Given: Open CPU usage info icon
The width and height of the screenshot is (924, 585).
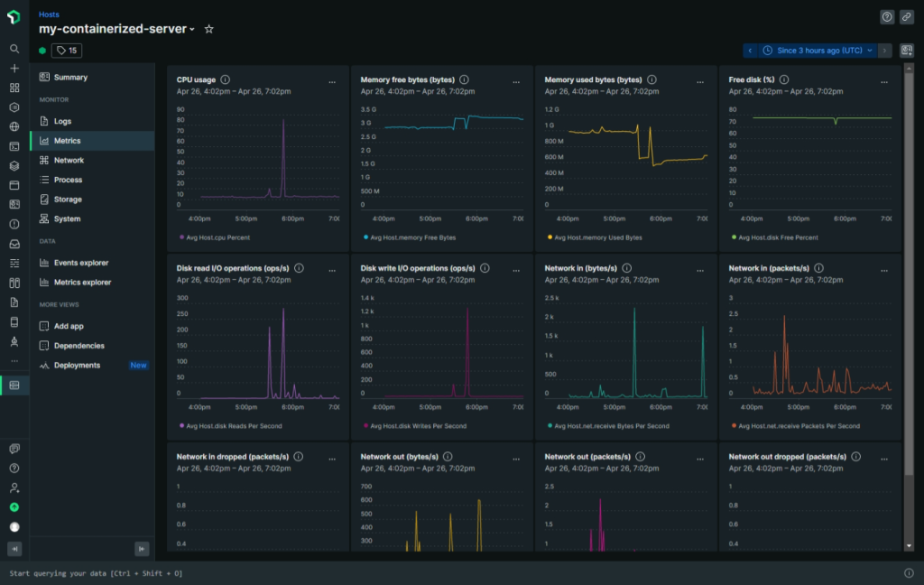Looking at the screenshot, I should pyautogui.click(x=225, y=79).
